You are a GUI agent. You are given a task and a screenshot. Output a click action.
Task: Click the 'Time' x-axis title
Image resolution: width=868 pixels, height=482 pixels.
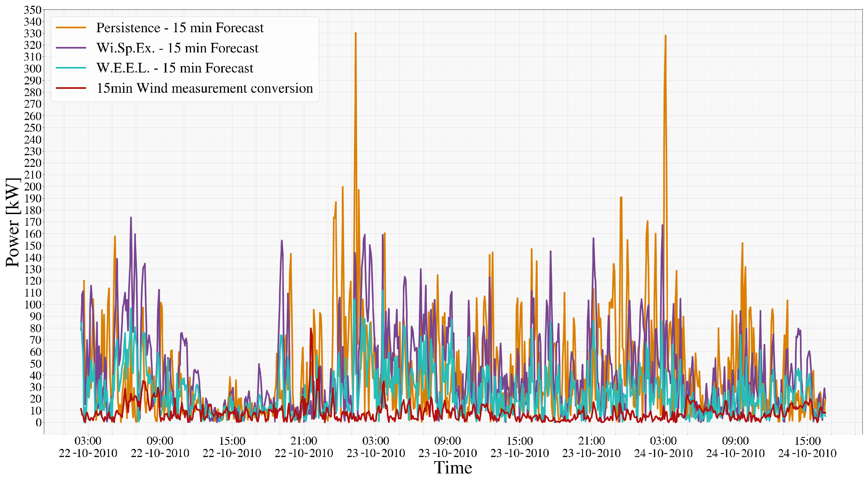tap(453, 468)
